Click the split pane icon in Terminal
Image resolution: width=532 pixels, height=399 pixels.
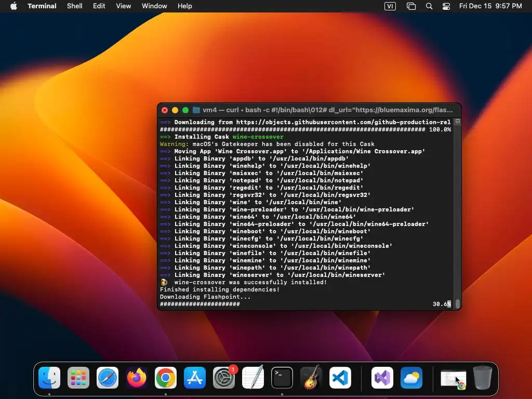457,122
